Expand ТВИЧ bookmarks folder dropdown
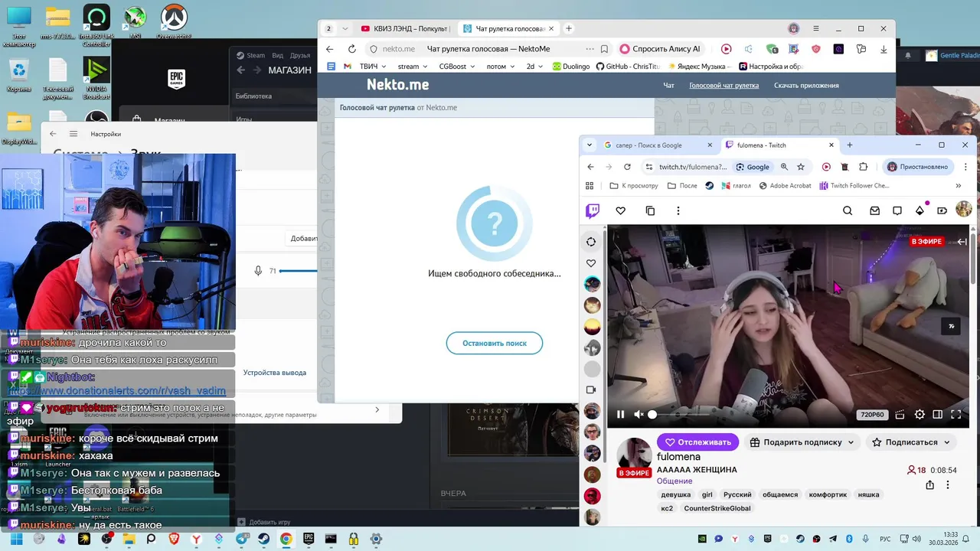 pyautogui.click(x=373, y=67)
